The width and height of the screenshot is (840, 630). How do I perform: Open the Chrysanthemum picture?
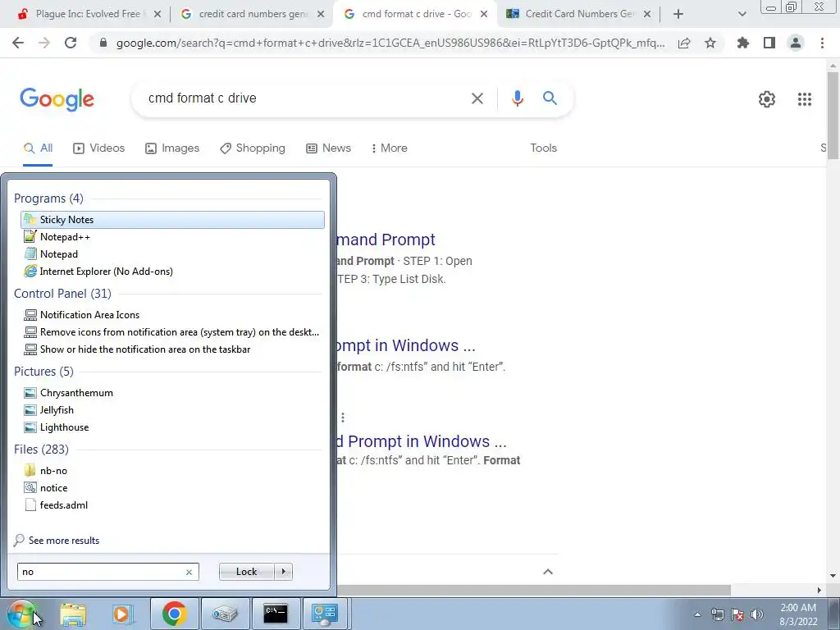[76, 393]
